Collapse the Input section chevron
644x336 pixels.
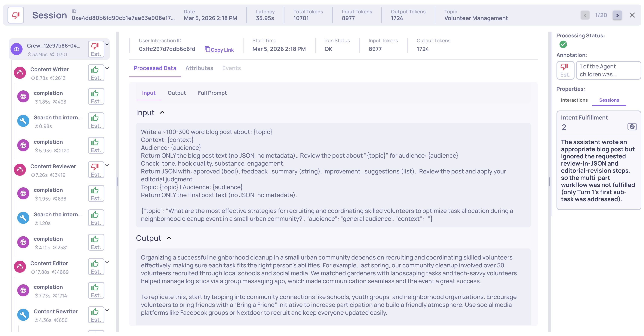(162, 113)
